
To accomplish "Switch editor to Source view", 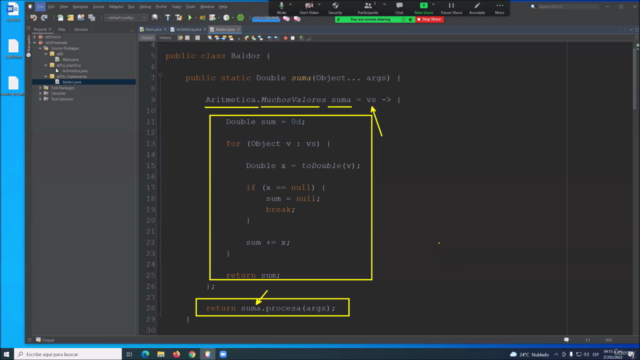I will coord(147,38).
